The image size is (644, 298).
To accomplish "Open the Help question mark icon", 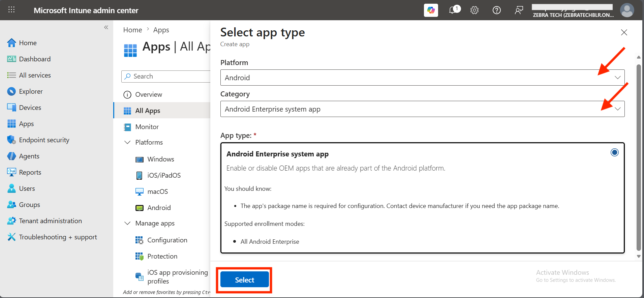I will (496, 10).
